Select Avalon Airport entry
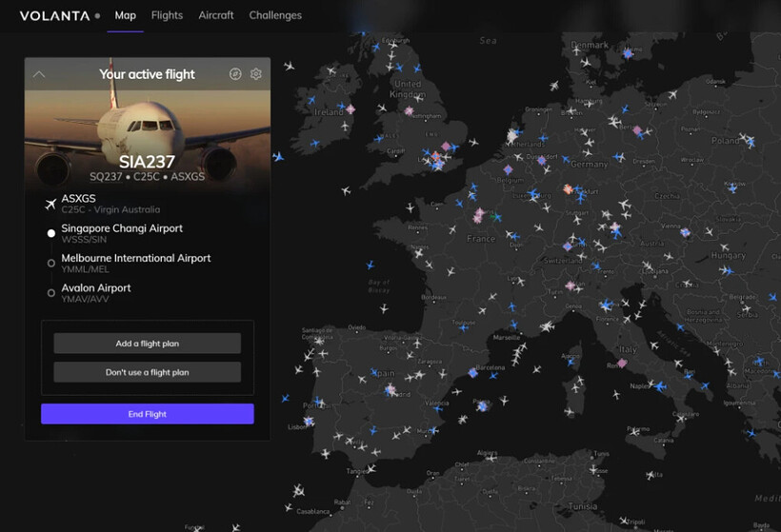781x532 pixels. coord(95,293)
